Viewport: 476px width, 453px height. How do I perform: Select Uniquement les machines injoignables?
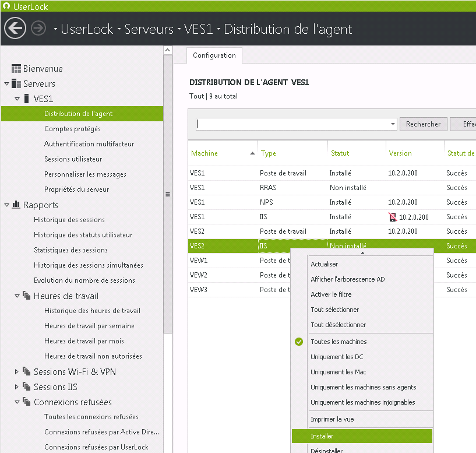[x=362, y=402]
